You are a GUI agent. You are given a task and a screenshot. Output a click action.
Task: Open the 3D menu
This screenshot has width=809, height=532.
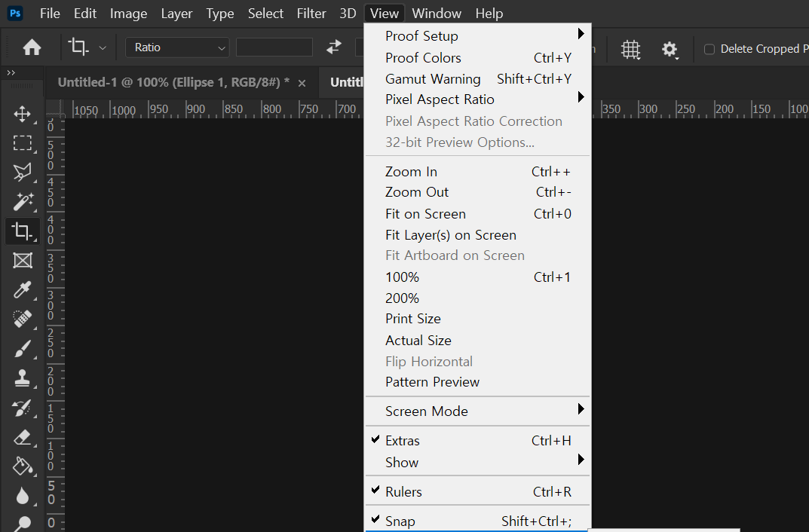[348, 14]
